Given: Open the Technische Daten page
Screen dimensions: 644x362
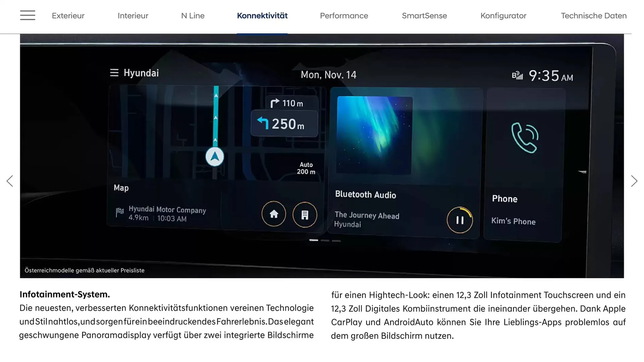Looking at the screenshot, I should tap(594, 16).
